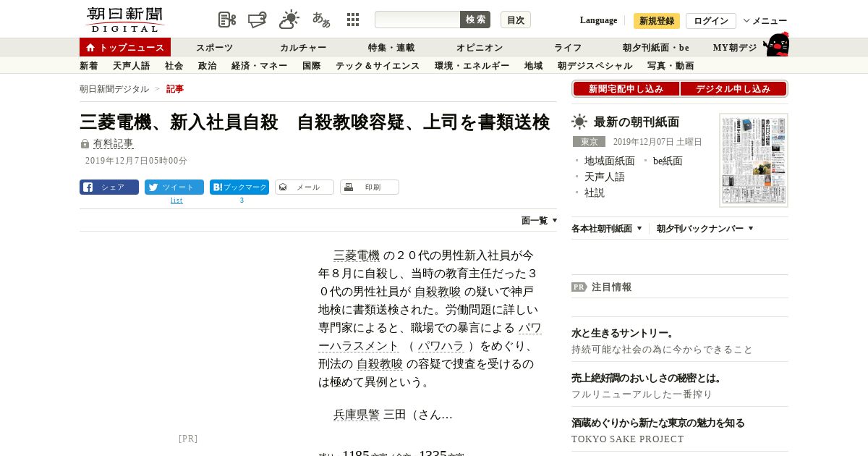Click the PR badge beside 注目情報
The width and height of the screenshot is (868, 456).
[x=579, y=287]
